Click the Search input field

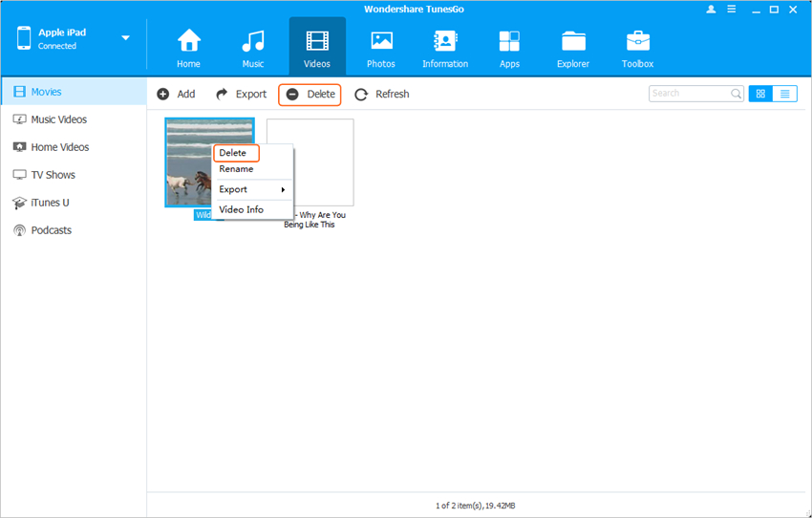[x=689, y=94]
